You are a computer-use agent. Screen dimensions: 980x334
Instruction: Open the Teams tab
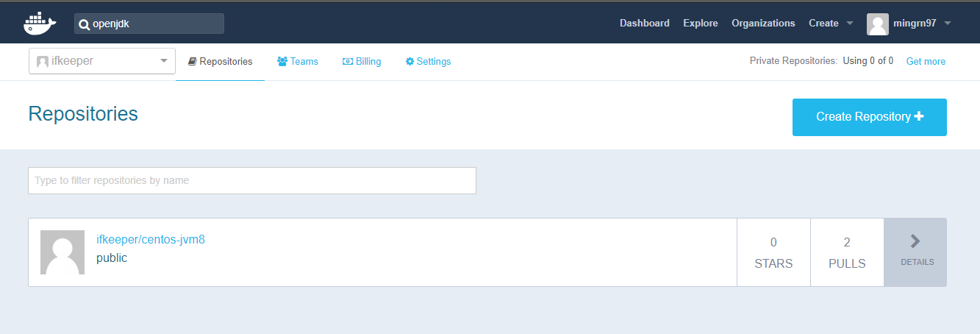(x=298, y=62)
